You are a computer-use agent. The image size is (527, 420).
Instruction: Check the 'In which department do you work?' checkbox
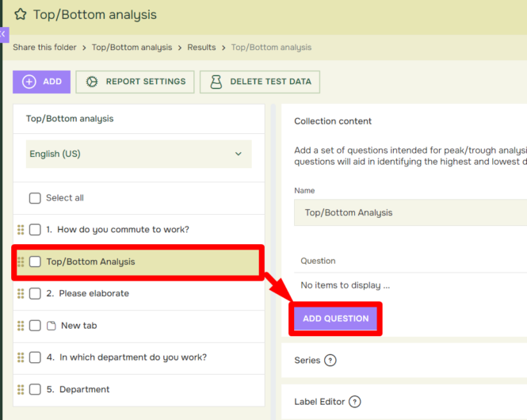tap(35, 357)
